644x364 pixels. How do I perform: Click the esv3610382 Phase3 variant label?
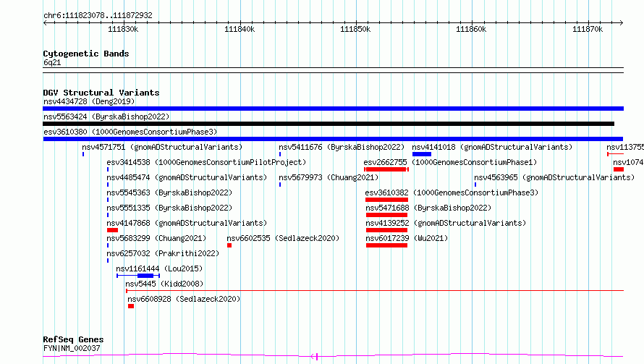[x=452, y=192]
